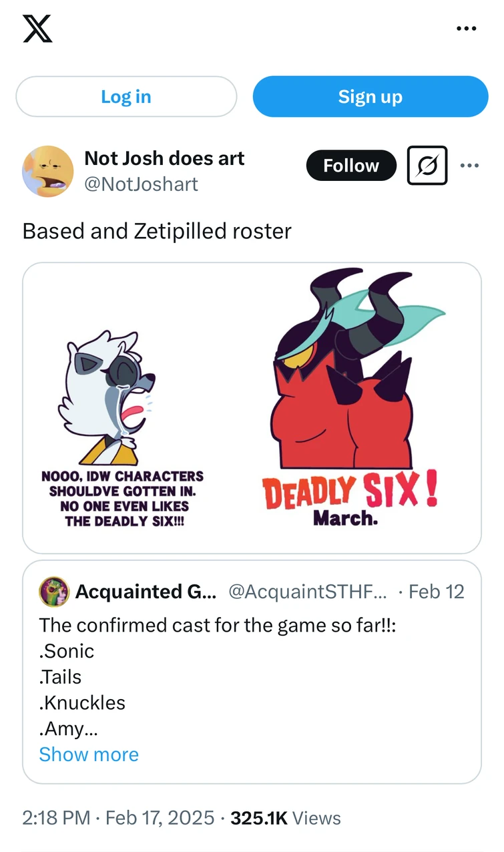The width and height of the screenshot is (504, 852).
Task: Click the Sign up button
Action: (370, 96)
